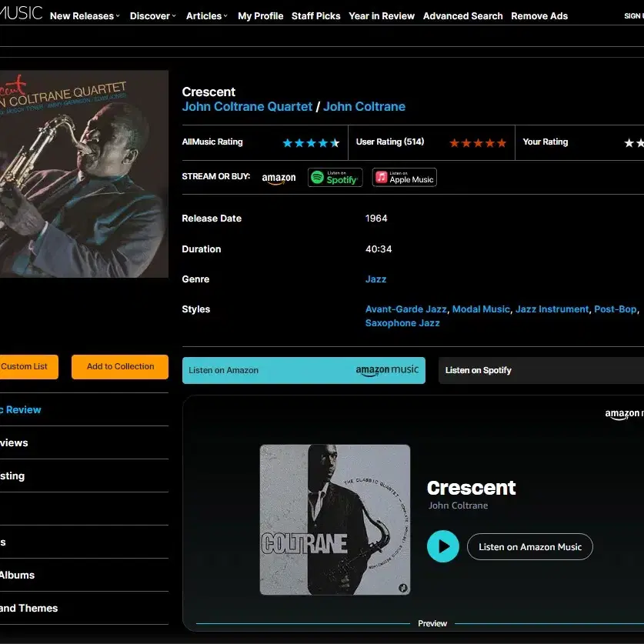Click the Amazon Music logo in the player corner
Screen dimensions: 644x644
pos(624,414)
